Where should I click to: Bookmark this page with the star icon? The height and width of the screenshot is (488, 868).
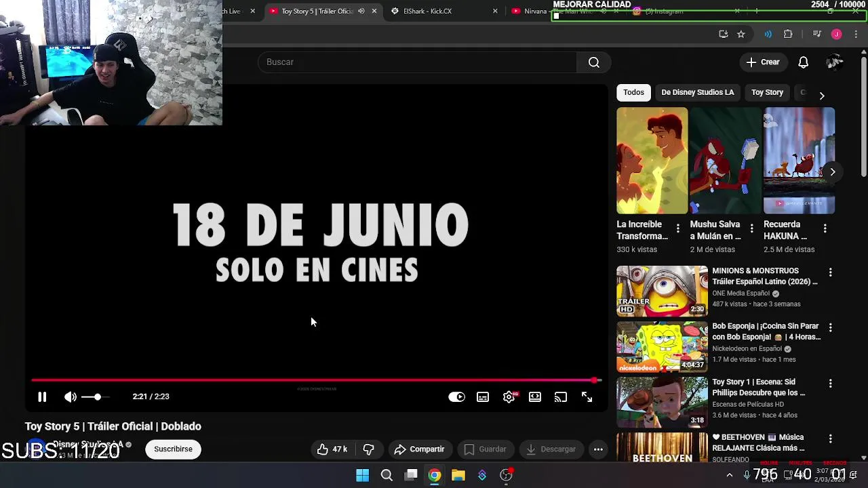point(741,34)
